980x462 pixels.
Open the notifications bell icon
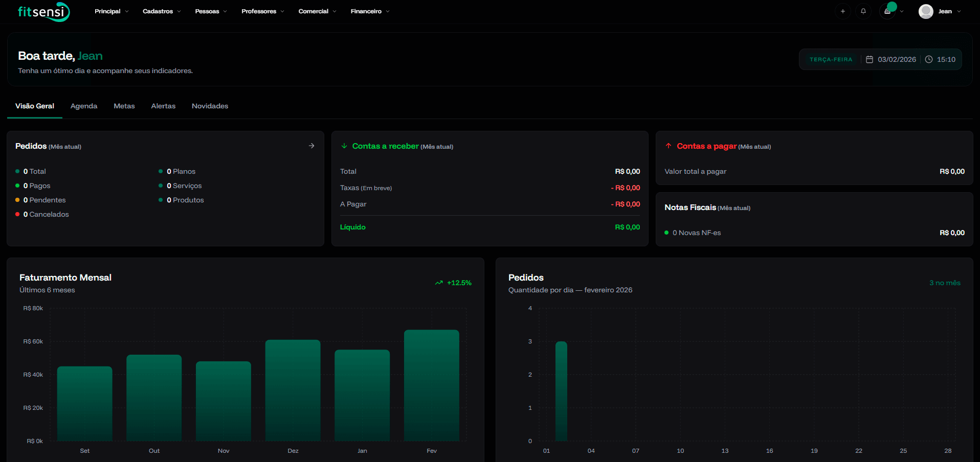(x=863, y=11)
